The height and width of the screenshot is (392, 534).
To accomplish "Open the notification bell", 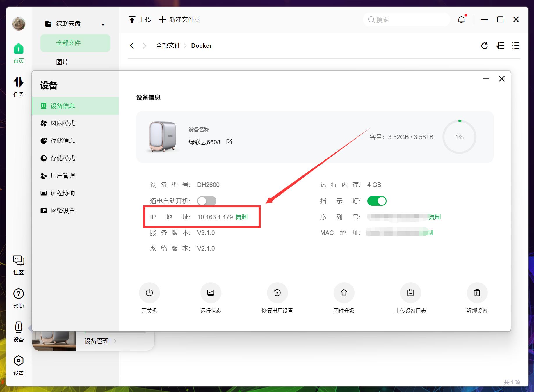I will tap(461, 19).
